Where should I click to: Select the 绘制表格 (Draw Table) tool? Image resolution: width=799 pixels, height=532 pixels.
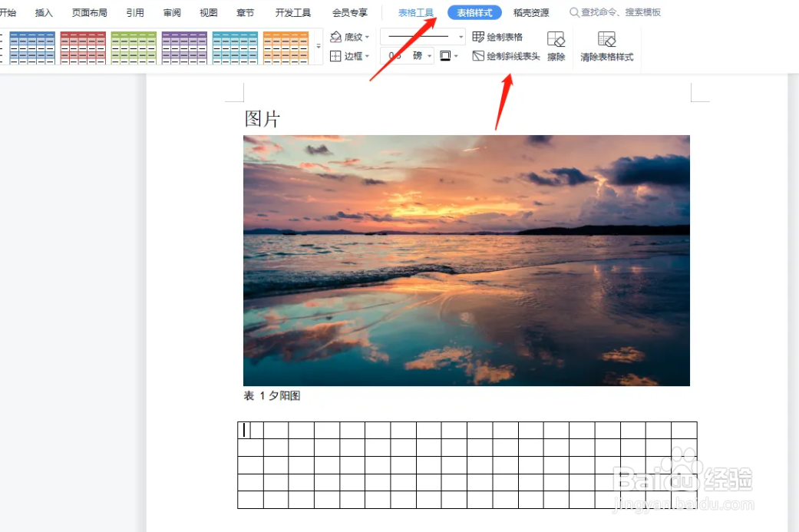(503, 36)
